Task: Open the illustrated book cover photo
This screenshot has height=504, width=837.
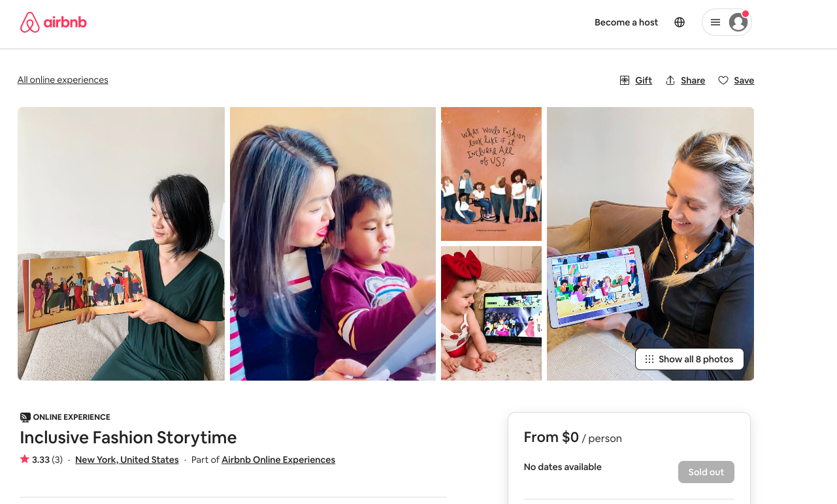Action: coord(491,174)
